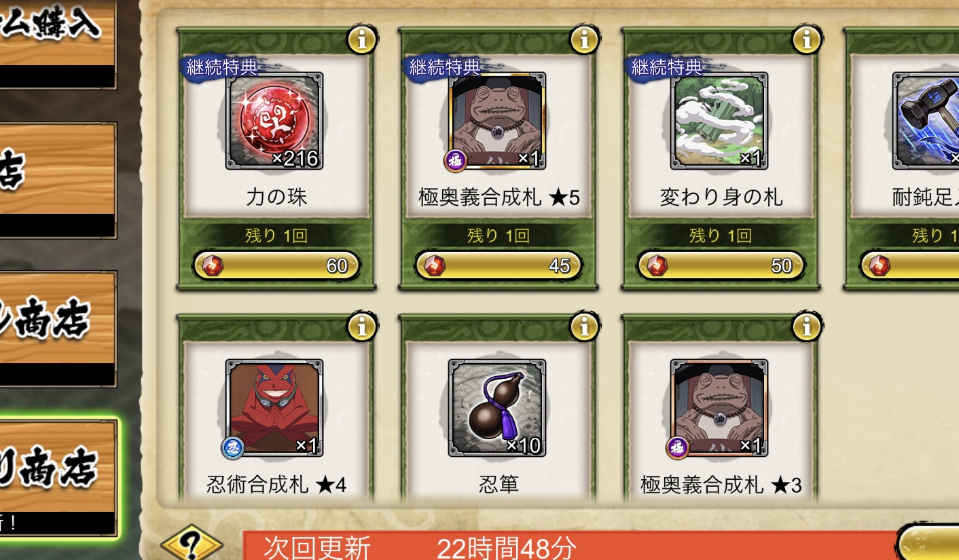Open info for 変わり身の札
The height and width of the screenshot is (560, 959).
(807, 41)
